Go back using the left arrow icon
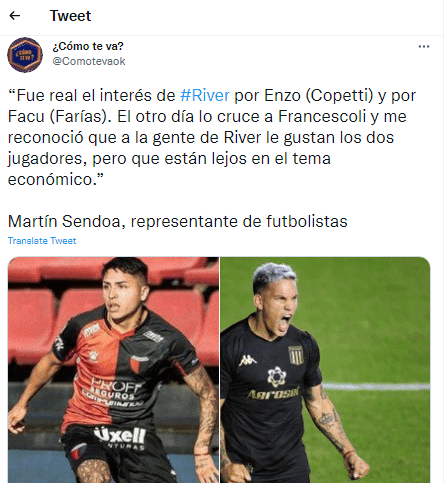The image size is (445, 483). [15, 15]
